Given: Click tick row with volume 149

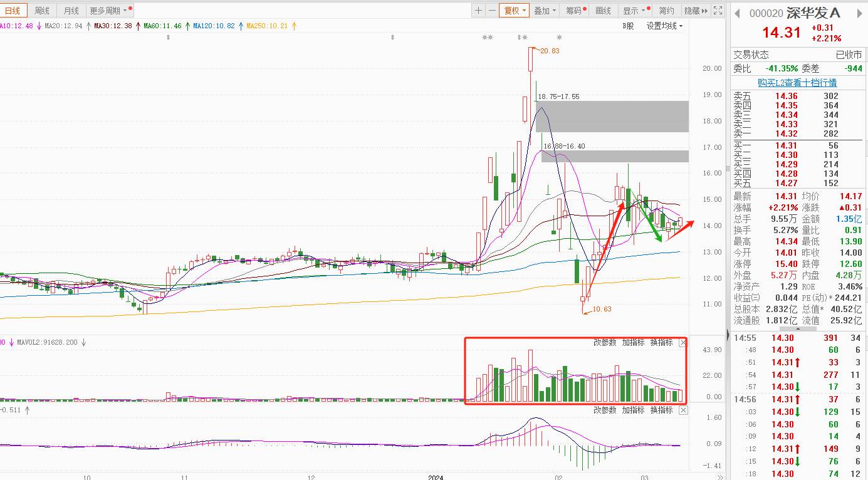Looking at the screenshot, I should tap(797, 449).
